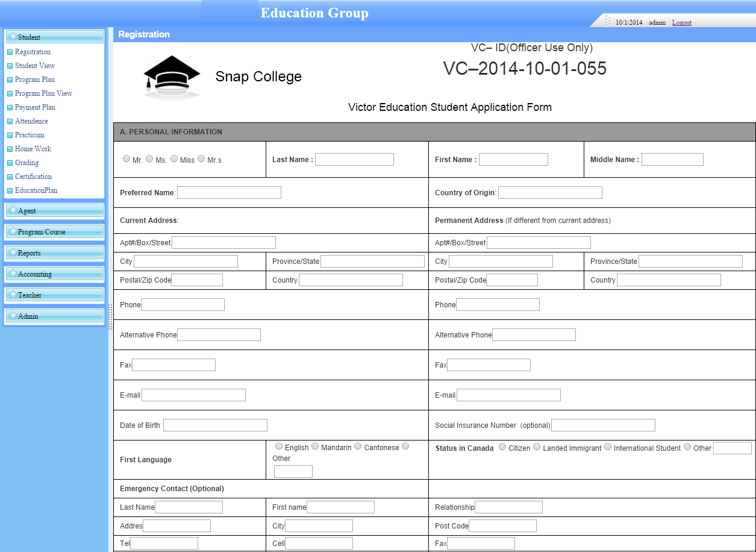Focus the Preferred Name field
The height and width of the screenshot is (552, 756).
229,193
